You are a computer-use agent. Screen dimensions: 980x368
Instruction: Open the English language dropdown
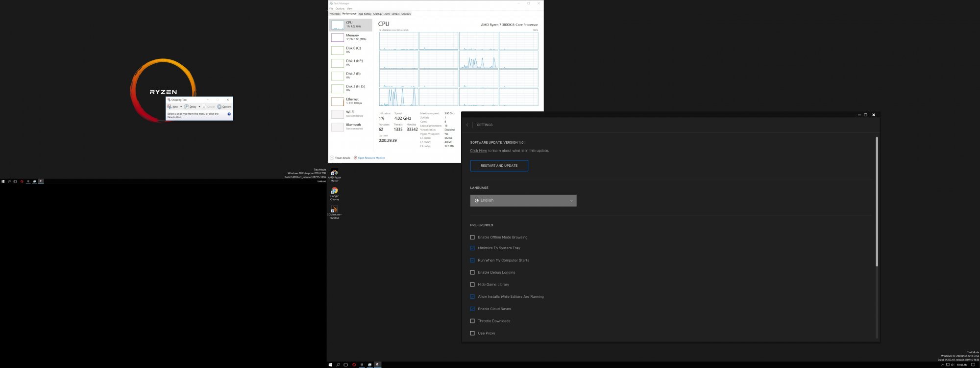click(x=523, y=201)
